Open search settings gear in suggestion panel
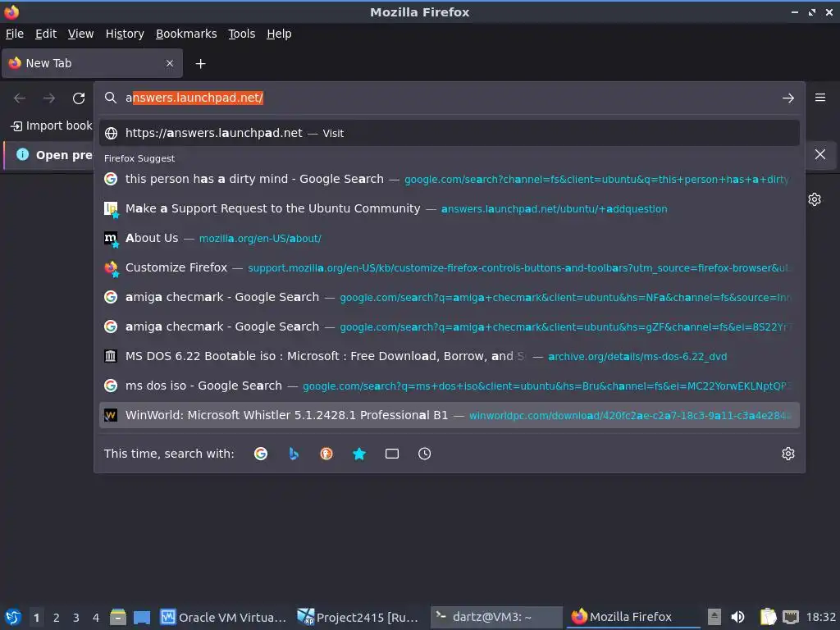This screenshot has height=630, width=840. [788, 454]
